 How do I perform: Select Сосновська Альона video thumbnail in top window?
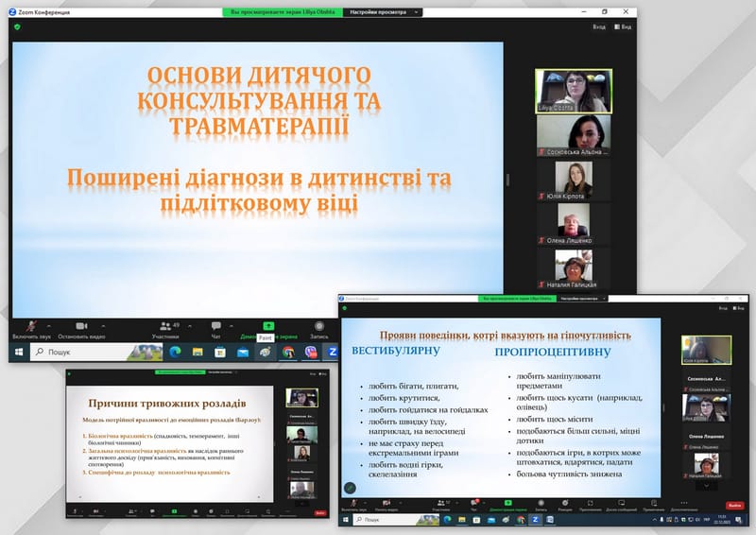[x=574, y=135]
